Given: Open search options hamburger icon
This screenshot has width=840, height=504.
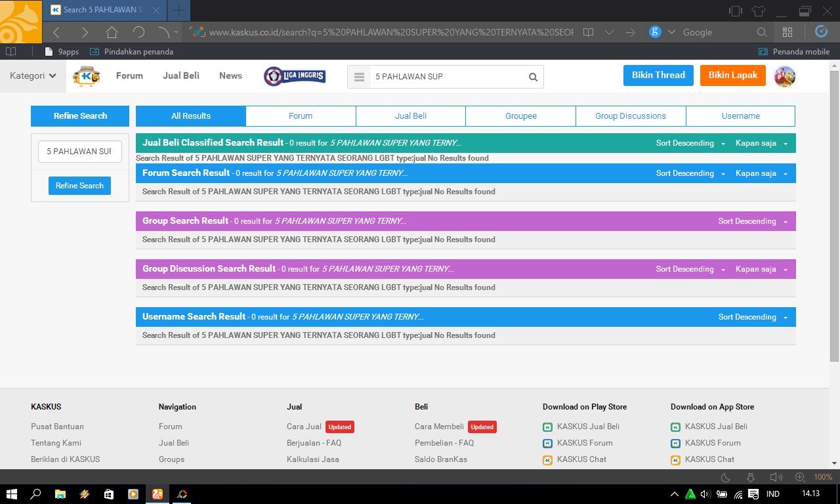Looking at the screenshot, I should point(359,77).
